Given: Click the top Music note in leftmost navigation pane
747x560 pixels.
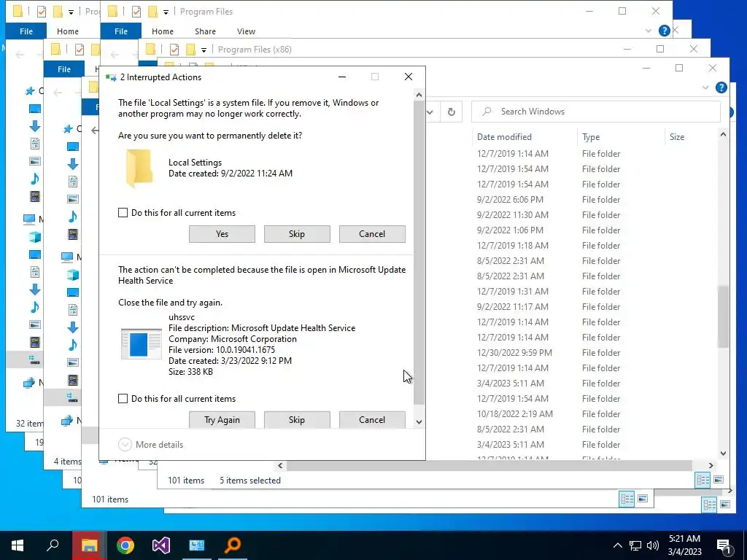Looking at the screenshot, I should pyautogui.click(x=35, y=179).
